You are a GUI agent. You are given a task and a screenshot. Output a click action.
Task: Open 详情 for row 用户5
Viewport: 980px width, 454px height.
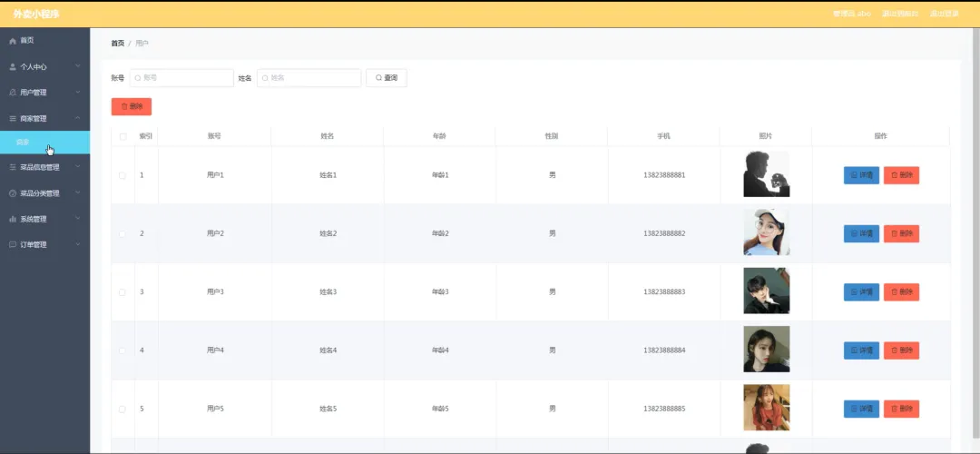point(861,409)
